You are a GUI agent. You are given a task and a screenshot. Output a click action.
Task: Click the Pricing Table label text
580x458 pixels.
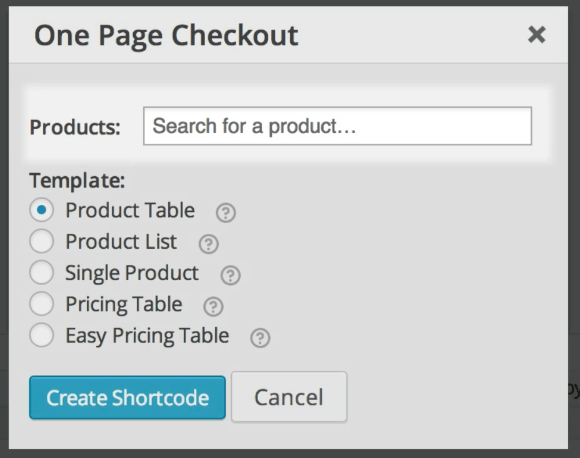click(124, 305)
